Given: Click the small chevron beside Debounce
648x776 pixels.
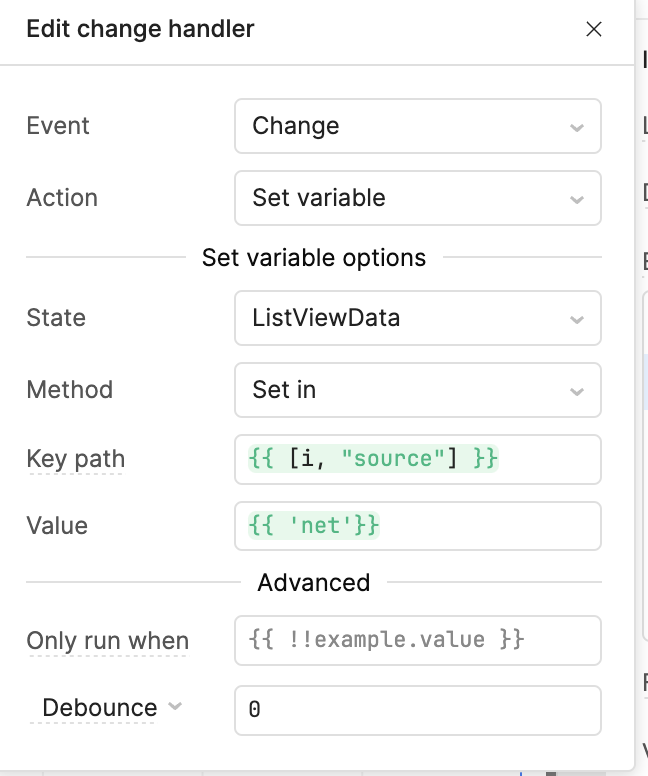Looking at the screenshot, I should point(175,707).
